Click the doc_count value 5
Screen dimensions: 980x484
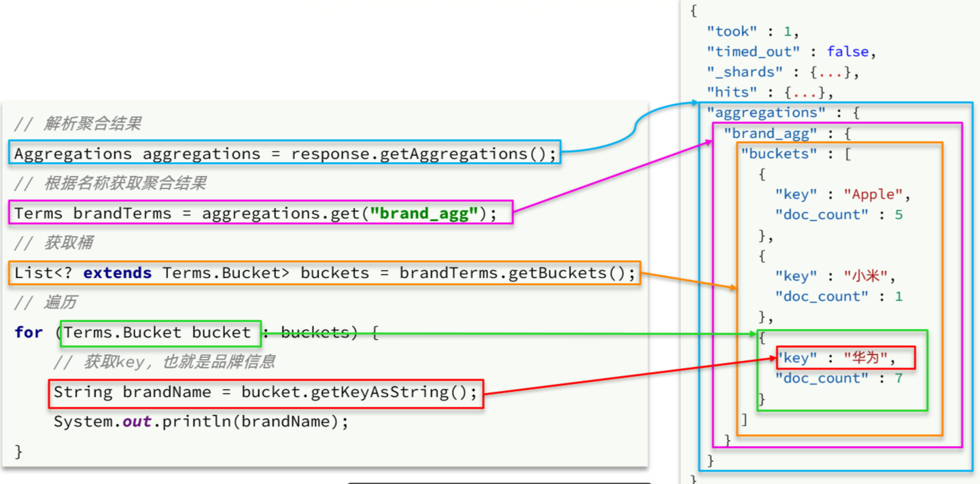click(x=898, y=215)
